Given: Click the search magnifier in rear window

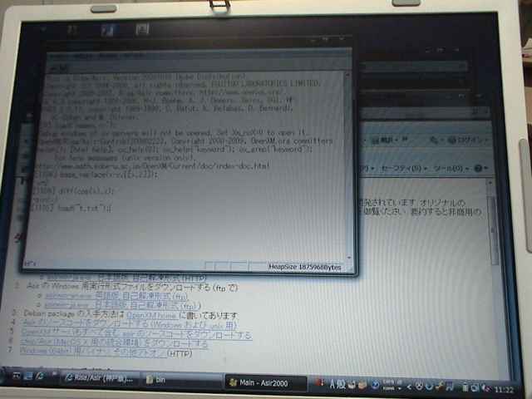Looking at the screenshot, I should 462,66.
